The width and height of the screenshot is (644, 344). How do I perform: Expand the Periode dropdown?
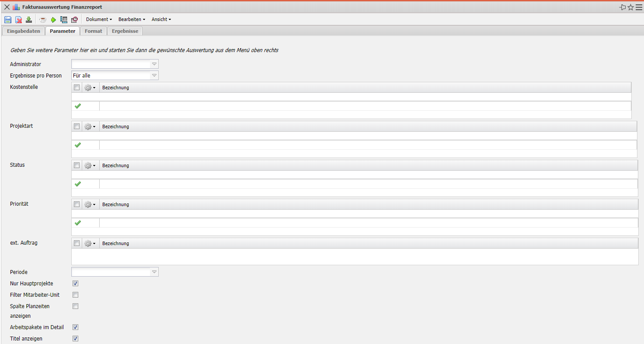[x=154, y=272]
